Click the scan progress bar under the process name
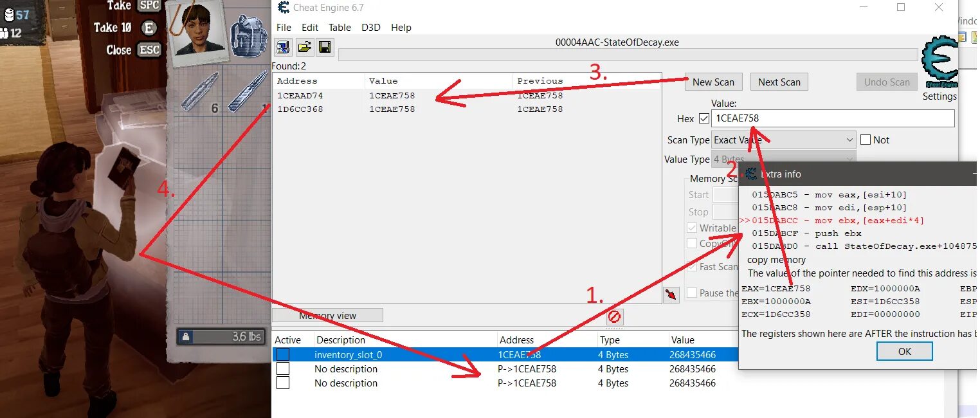 click(628, 55)
